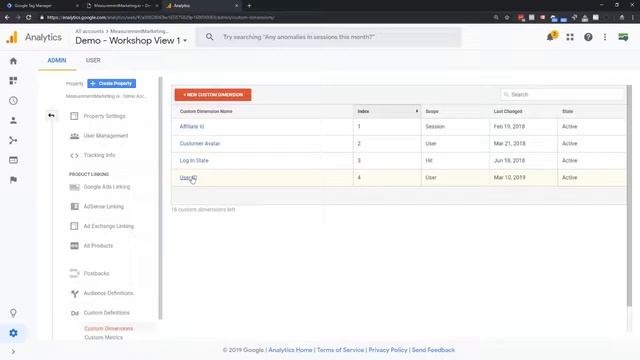Click the Create Property button
The image size is (640, 360).
tap(111, 83)
